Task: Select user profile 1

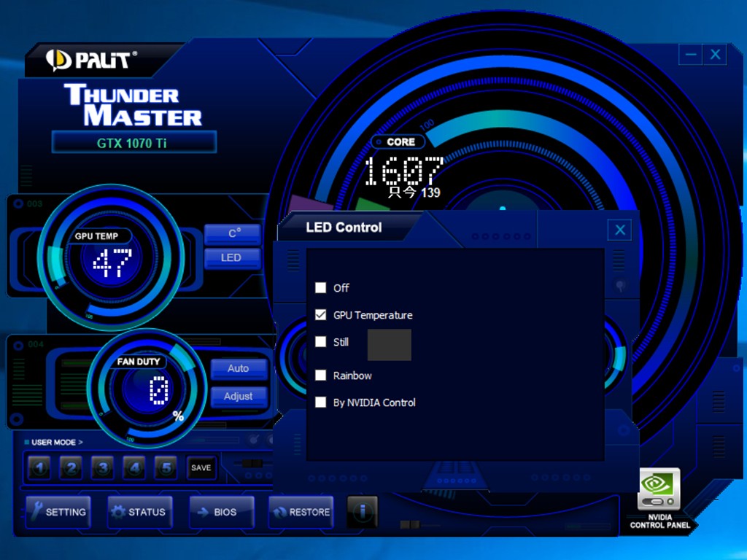Action: [39, 467]
